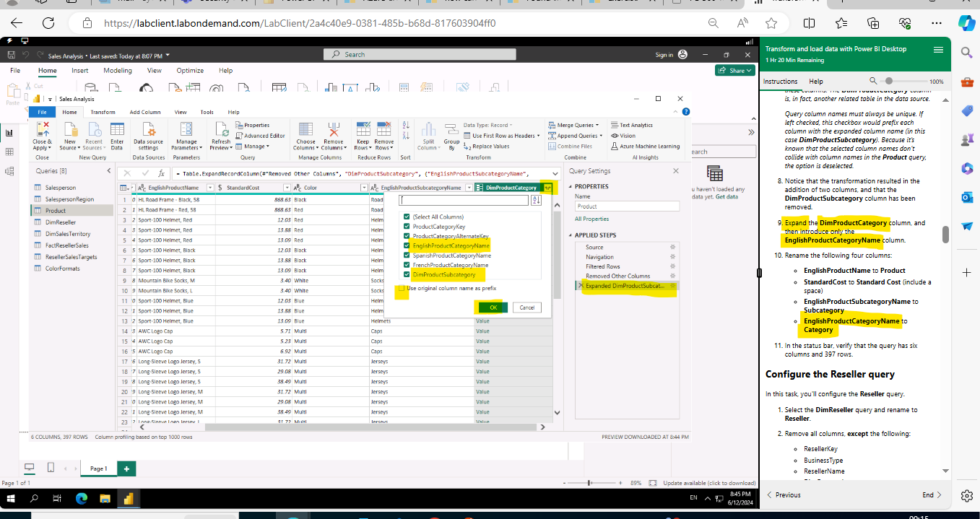The height and width of the screenshot is (519, 980).
Task: Click the fx formula icon
Action: point(162,173)
